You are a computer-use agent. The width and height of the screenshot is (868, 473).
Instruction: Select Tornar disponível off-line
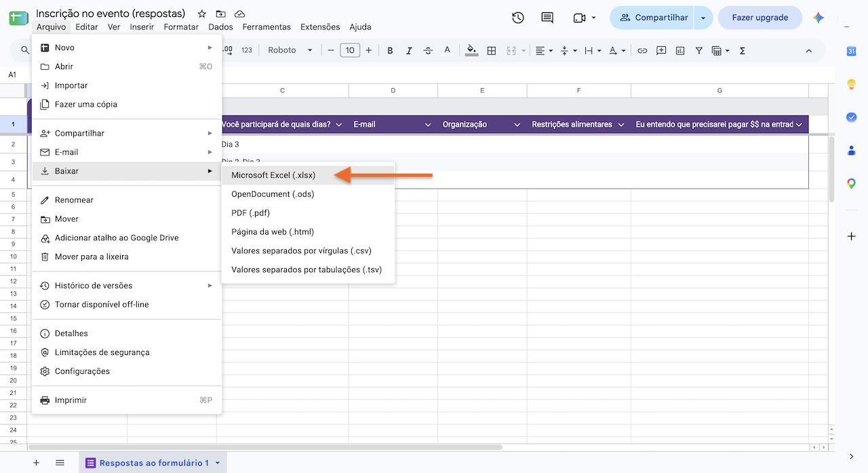(127, 305)
